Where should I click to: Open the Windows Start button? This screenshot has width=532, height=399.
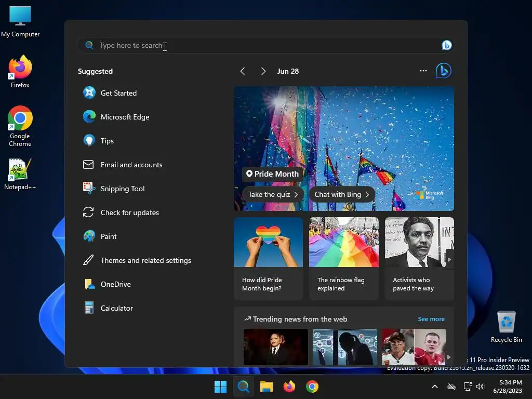(220, 387)
